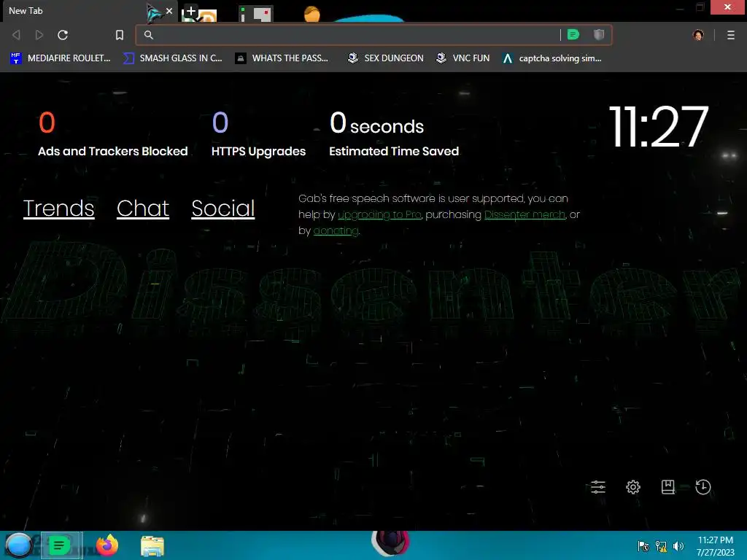Close the New Tab tab
Screen dimensions: 747x560
tap(169, 10)
